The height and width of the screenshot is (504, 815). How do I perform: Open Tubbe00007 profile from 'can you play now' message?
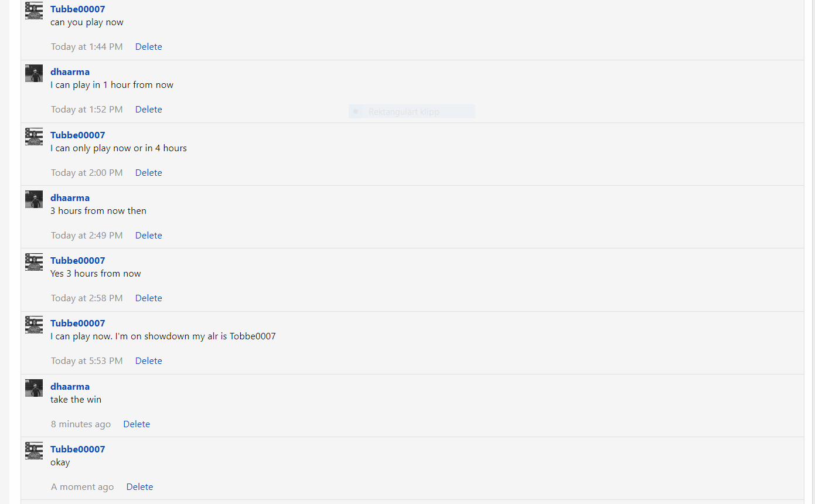78,9
